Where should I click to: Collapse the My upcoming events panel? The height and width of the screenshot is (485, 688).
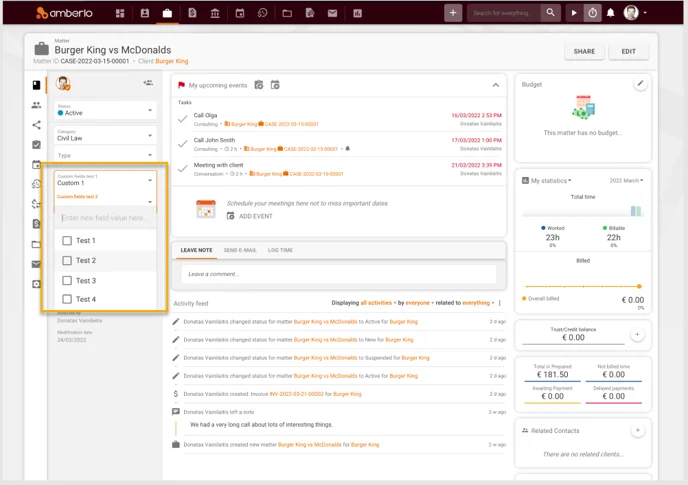click(495, 85)
